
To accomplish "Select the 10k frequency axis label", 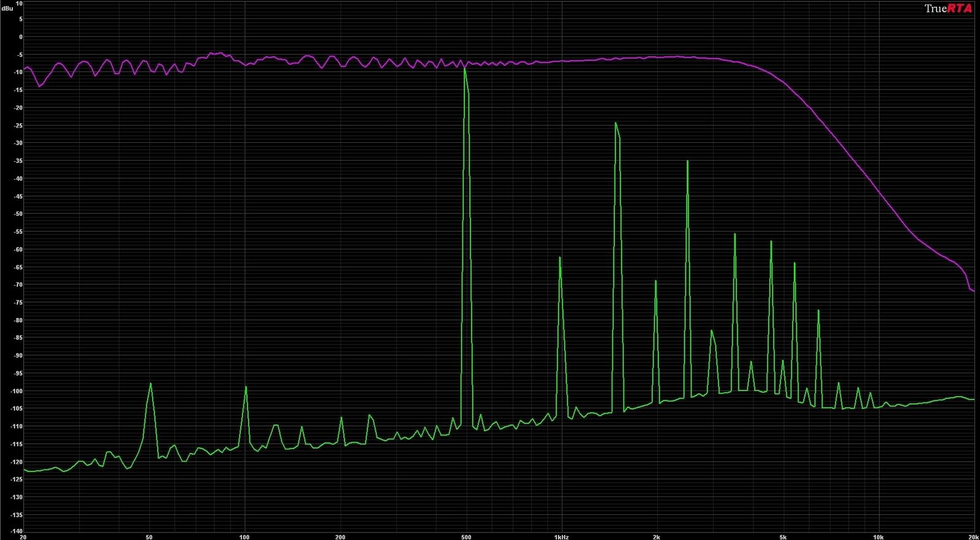I will click(878, 537).
